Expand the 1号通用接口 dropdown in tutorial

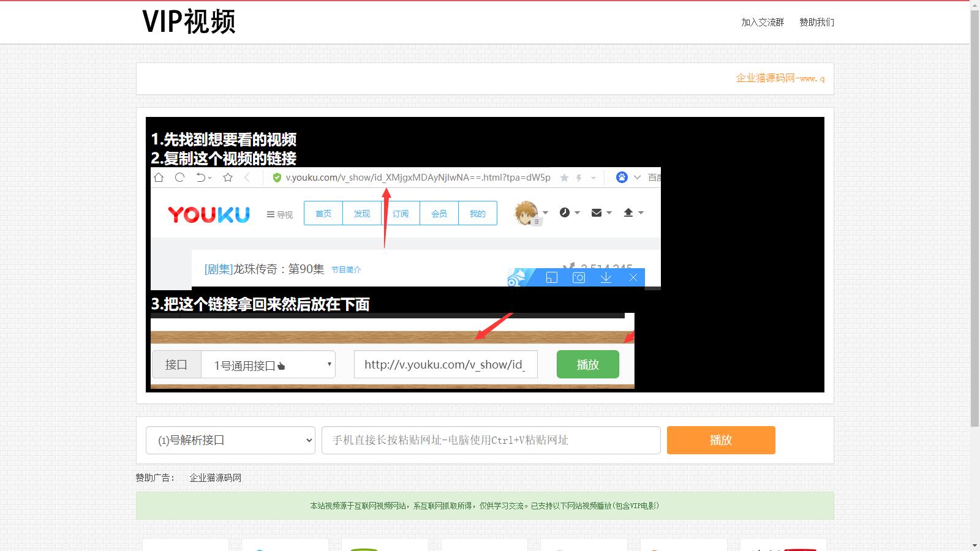pyautogui.click(x=268, y=365)
